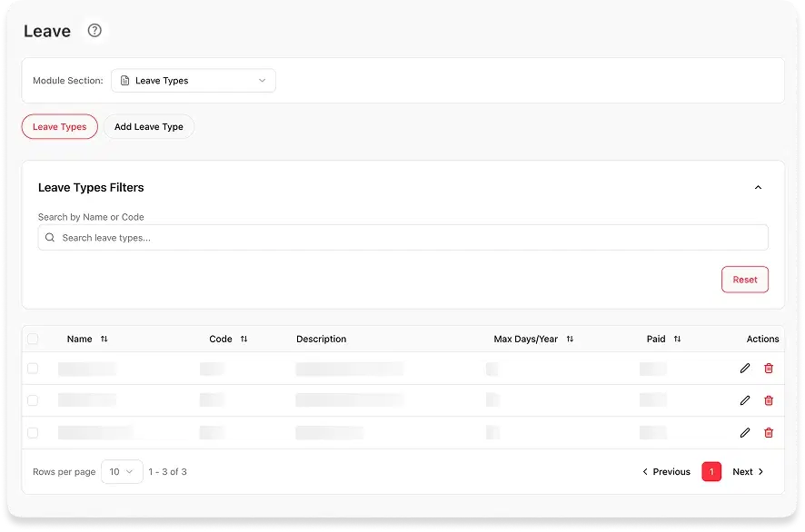
Task: Collapse the Leave Types Filters panel chevron
Action: 758,187
